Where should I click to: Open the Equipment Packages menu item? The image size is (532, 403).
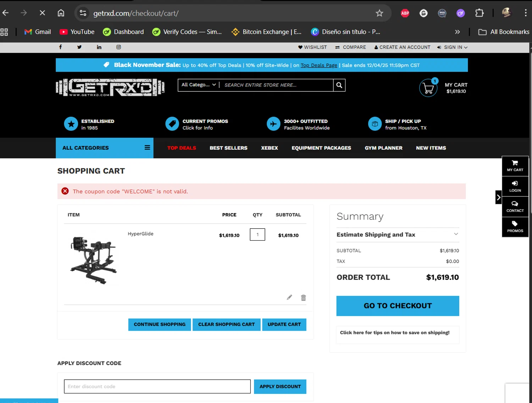coord(321,148)
